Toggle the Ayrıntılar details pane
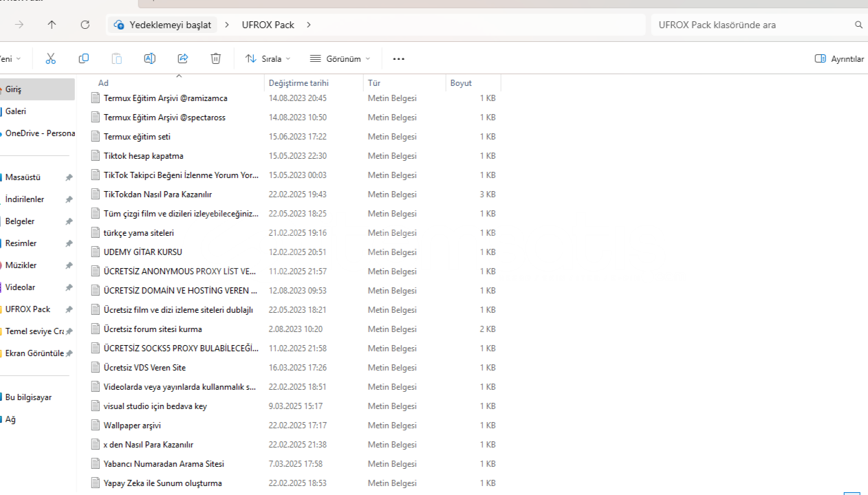Image resolution: width=868 pixels, height=495 pixels. tap(839, 59)
